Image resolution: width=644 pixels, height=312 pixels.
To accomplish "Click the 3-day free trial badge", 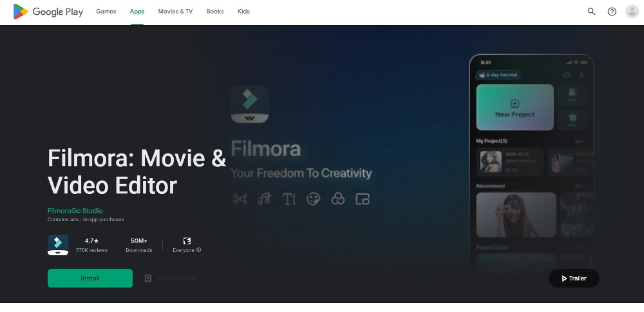I will click(x=498, y=75).
